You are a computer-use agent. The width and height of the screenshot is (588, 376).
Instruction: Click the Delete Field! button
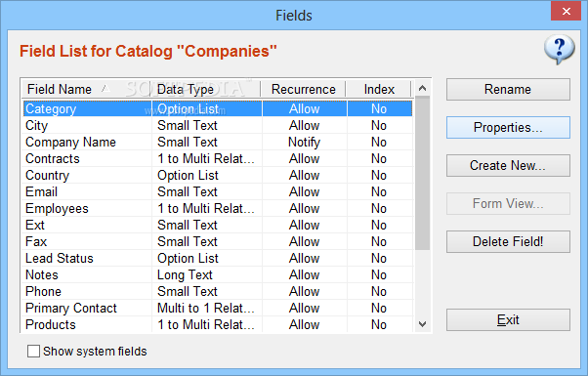click(508, 241)
